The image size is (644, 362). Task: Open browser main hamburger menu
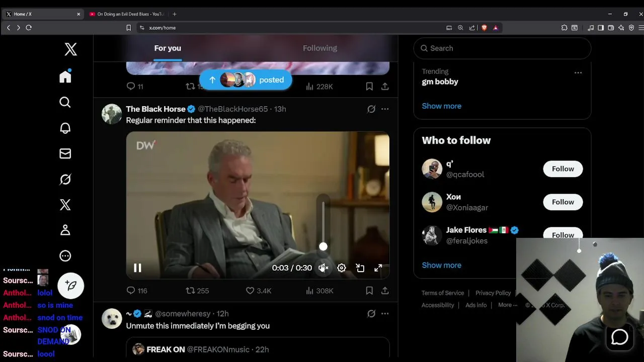tap(640, 28)
